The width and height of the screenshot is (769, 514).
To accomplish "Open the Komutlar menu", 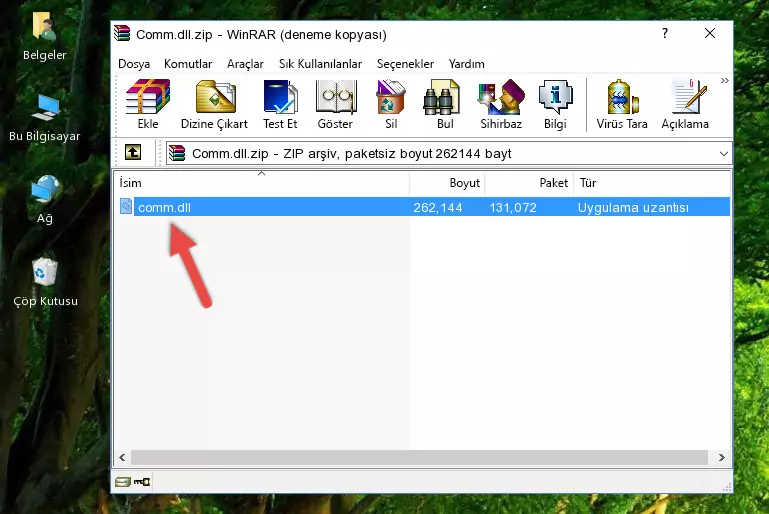I will (188, 64).
